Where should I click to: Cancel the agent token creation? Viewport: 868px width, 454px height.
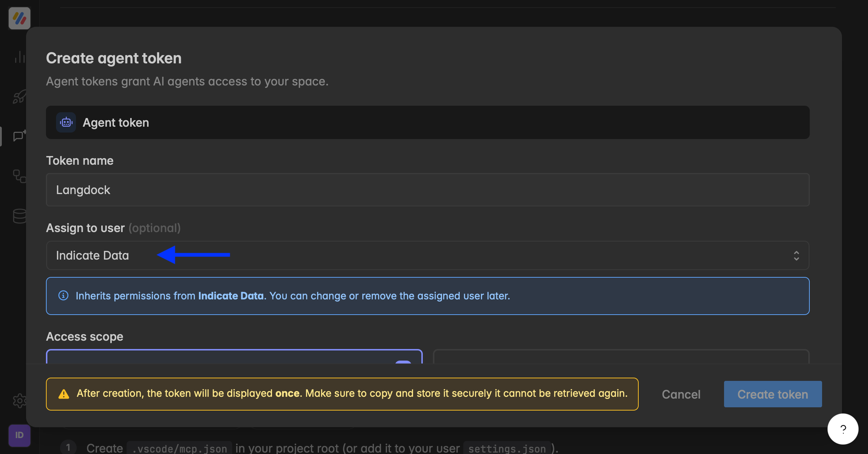point(681,394)
